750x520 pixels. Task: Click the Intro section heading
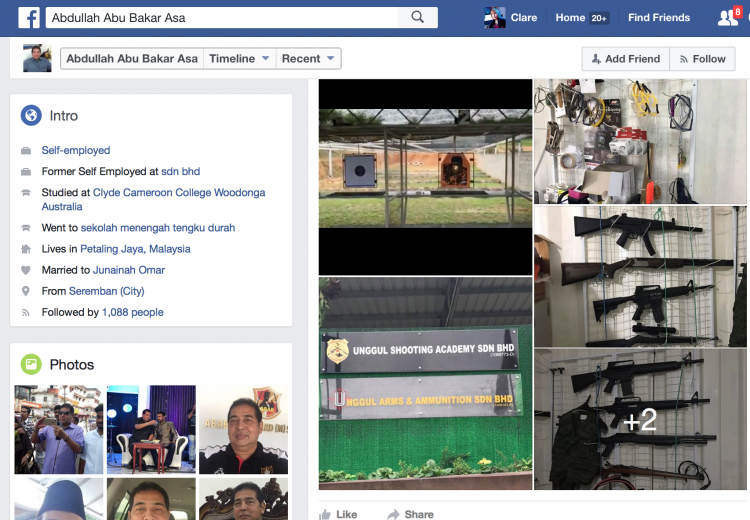coord(64,115)
